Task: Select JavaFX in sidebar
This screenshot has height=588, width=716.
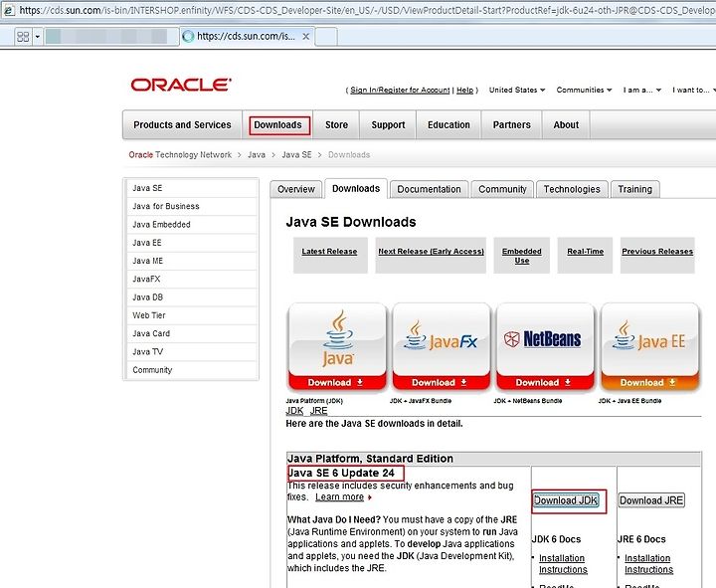Action: pyautogui.click(x=192, y=280)
